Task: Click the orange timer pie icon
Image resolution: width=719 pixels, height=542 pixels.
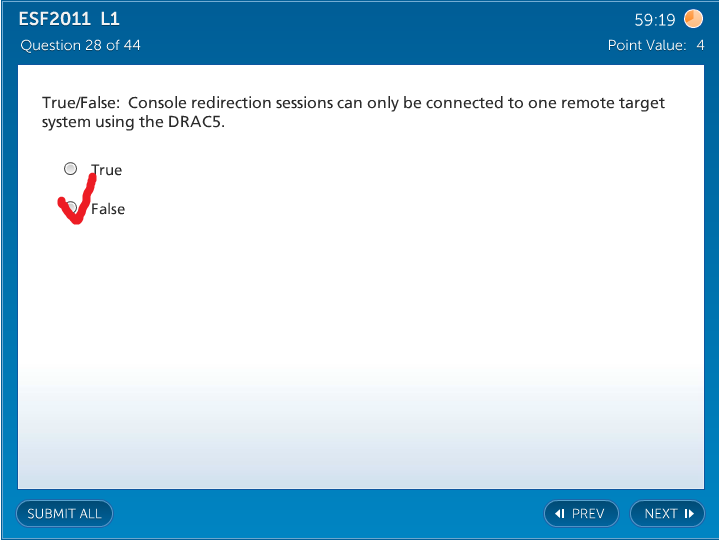Action: coord(693,19)
